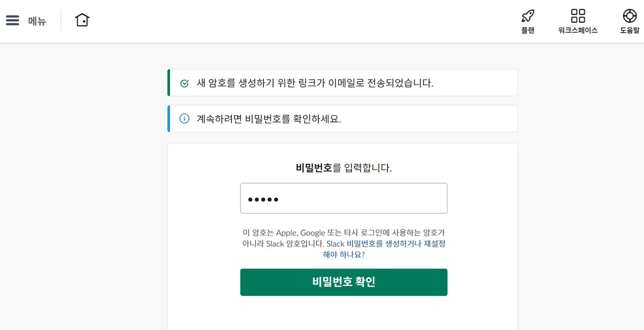Select the 계속하려면 비밀번호를 확인하세요 notice
The width and height of the screenshot is (644, 330).
coord(269,118)
